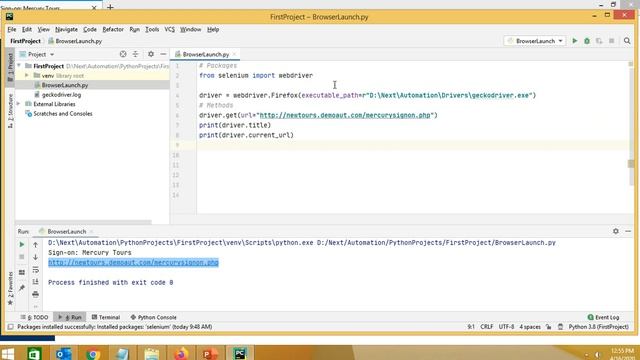Click Collapse All icon in Project panel
Viewport: 640px width, 360px height.
click(x=136, y=54)
